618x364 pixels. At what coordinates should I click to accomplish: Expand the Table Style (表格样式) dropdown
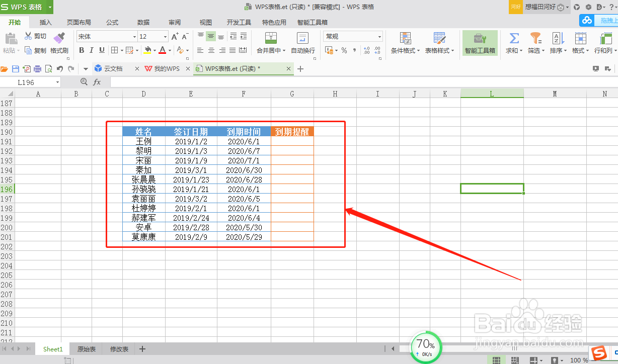click(452, 51)
